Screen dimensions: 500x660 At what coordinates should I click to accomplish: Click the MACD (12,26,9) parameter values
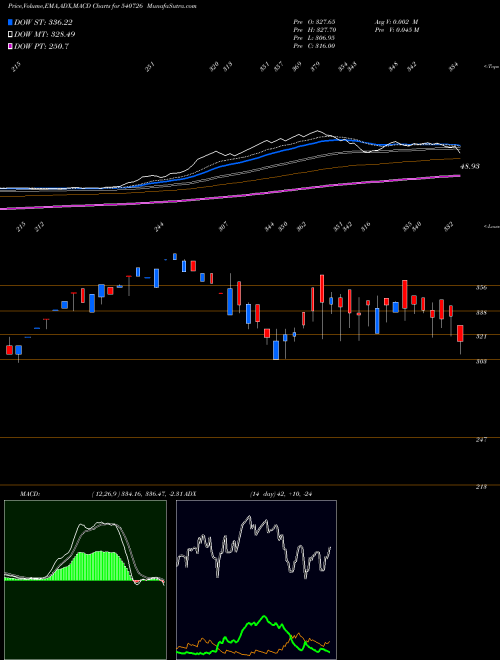137,494
